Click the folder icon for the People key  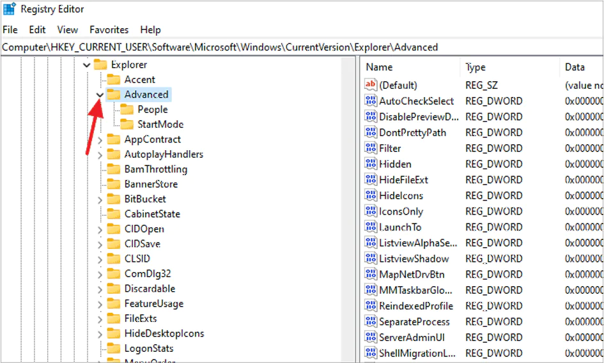click(127, 109)
